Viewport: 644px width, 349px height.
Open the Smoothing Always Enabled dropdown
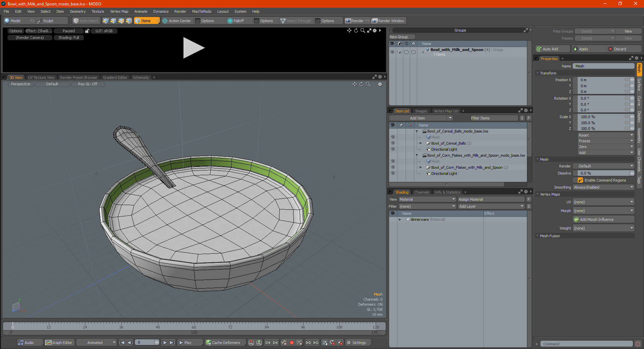603,187
